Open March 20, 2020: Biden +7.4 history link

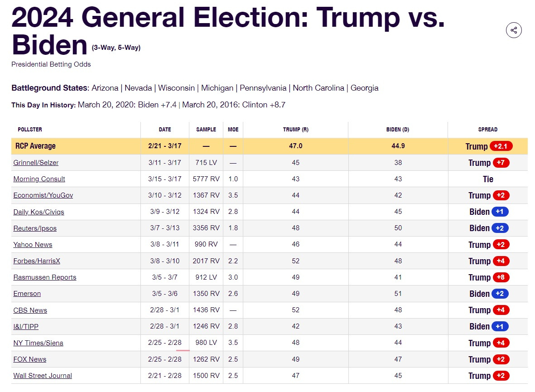tap(127, 105)
